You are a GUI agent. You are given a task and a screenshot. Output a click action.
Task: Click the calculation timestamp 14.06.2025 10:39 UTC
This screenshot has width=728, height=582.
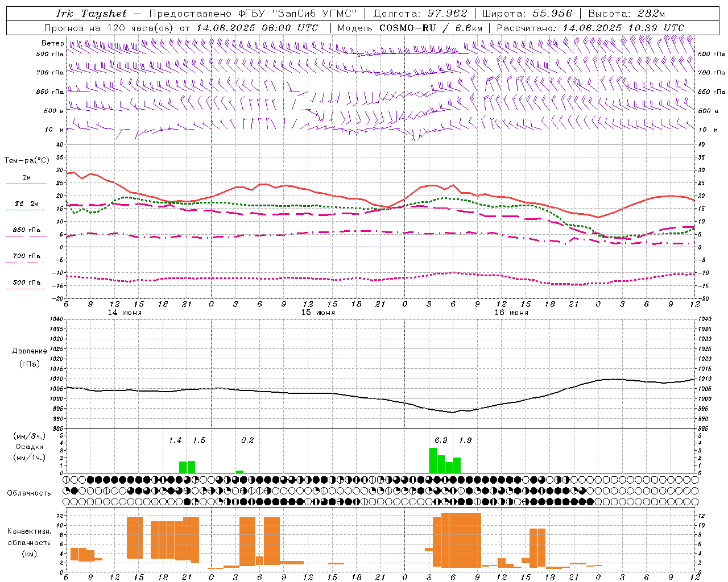623,28
